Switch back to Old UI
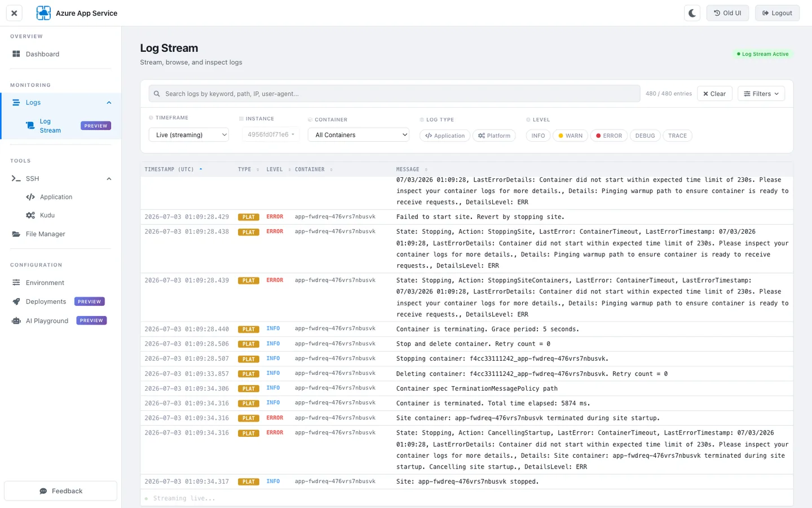 (727, 13)
